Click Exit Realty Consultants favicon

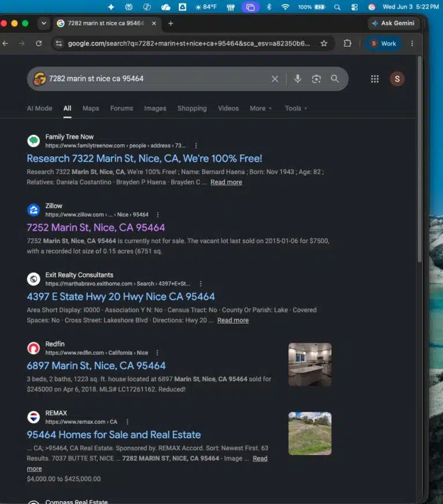[33, 279]
